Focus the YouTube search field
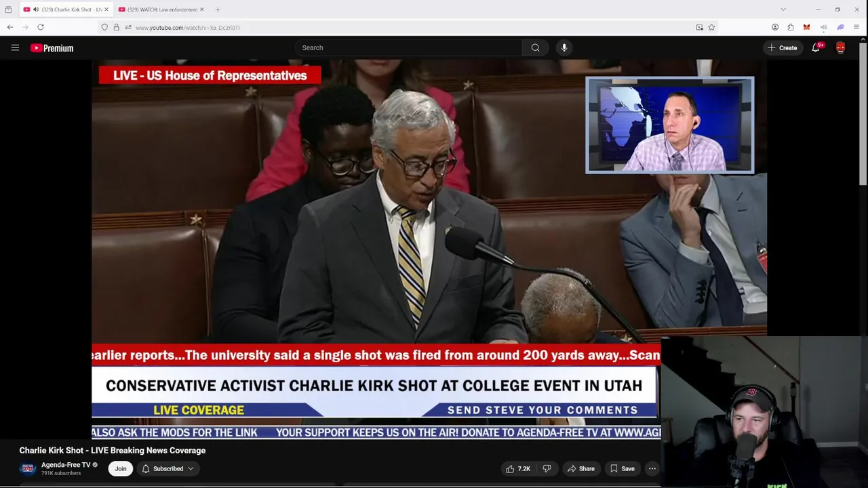Image resolution: width=868 pixels, height=488 pixels. tap(408, 47)
